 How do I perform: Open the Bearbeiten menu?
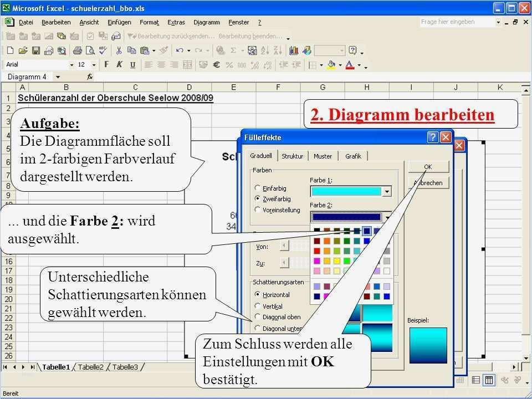pos(56,22)
